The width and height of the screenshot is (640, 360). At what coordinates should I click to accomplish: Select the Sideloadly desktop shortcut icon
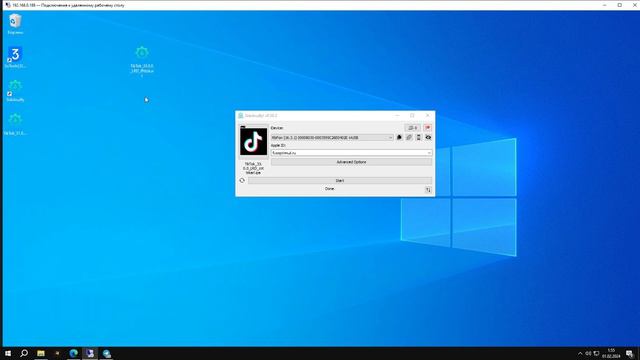pos(15,91)
